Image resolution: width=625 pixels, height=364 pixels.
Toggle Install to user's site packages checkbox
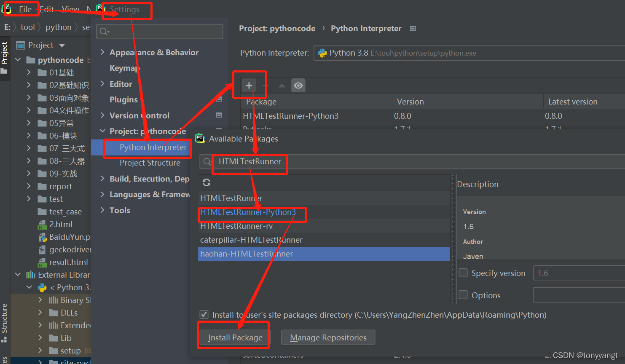click(204, 315)
